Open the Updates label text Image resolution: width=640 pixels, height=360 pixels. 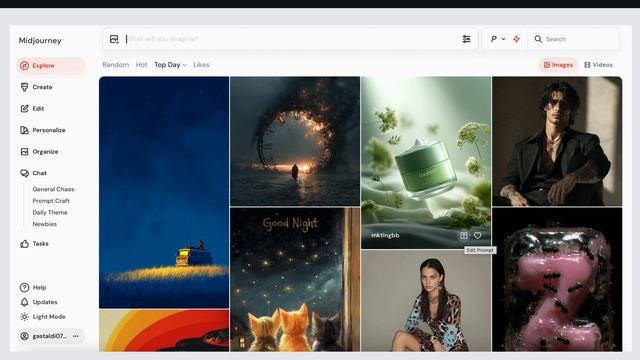(x=45, y=302)
